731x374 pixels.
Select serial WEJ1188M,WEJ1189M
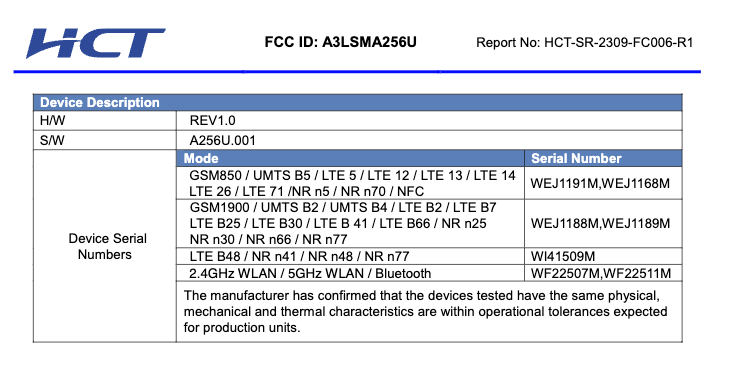pyautogui.click(x=600, y=223)
